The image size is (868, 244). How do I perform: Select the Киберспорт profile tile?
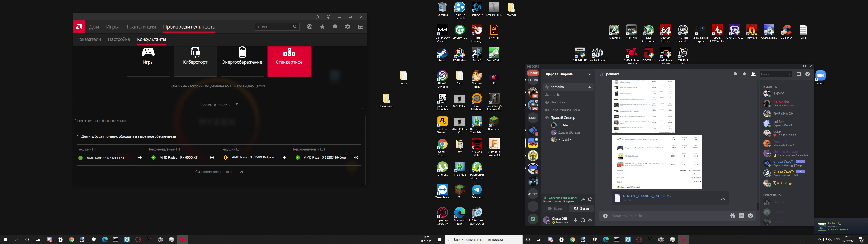[x=195, y=61]
